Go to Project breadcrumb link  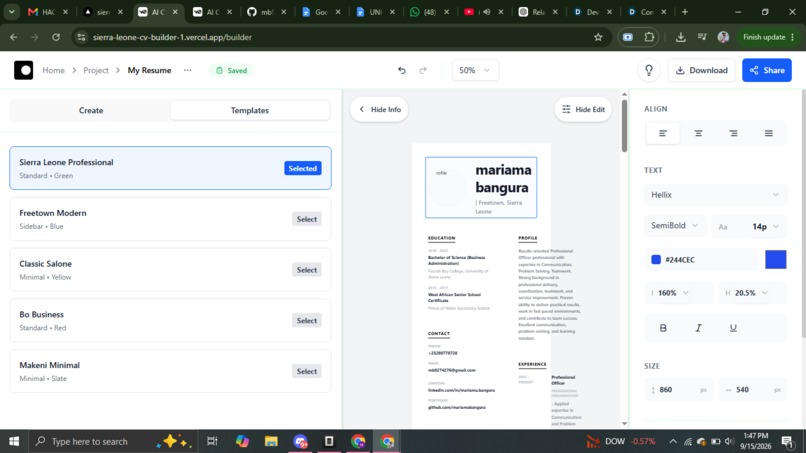point(96,70)
